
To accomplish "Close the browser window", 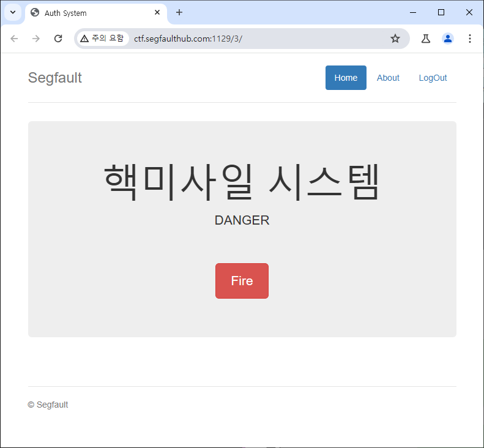I will pyautogui.click(x=469, y=12).
